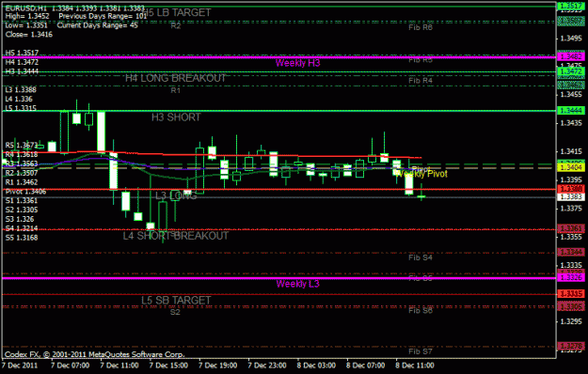Image resolution: width=588 pixels, height=374 pixels.
Task: Click the green 1.3472 price tag on the price axis
Action: (571, 71)
